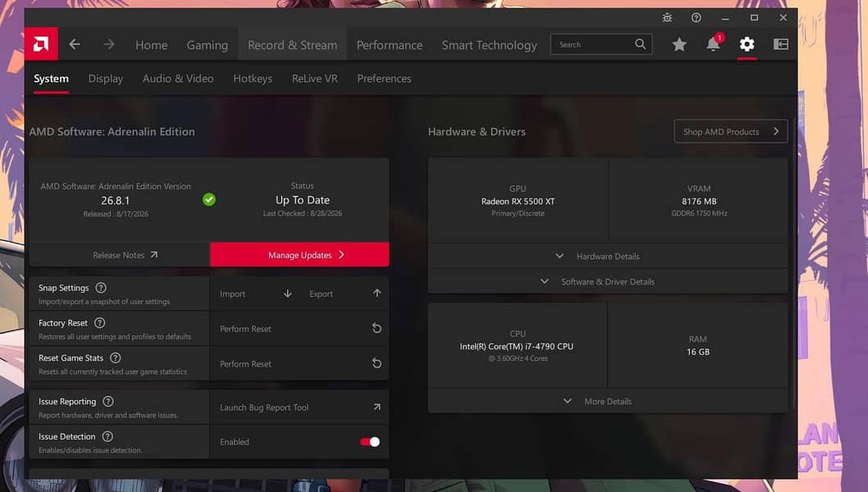Click the search magnifier icon
Image resolution: width=868 pixels, height=492 pixels.
point(641,44)
